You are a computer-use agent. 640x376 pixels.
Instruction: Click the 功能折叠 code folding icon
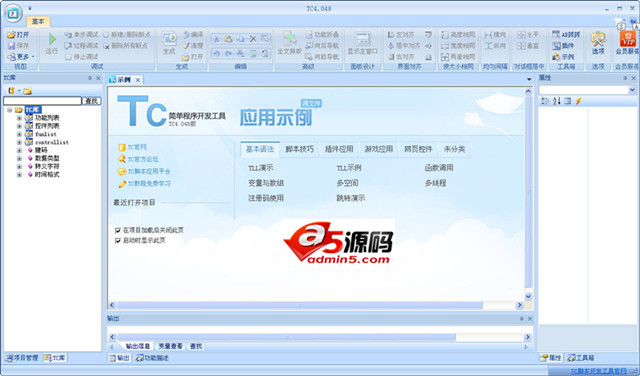click(x=309, y=35)
